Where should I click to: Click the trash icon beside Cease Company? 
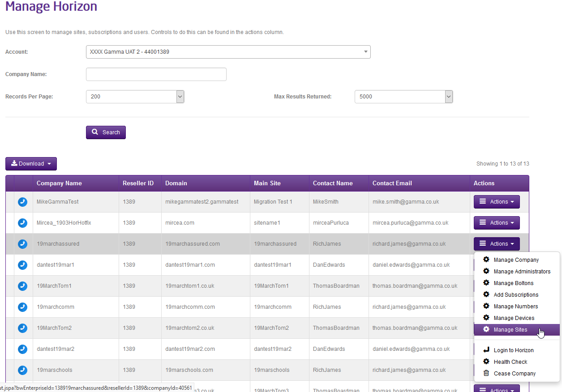pyautogui.click(x=486, y=373)
